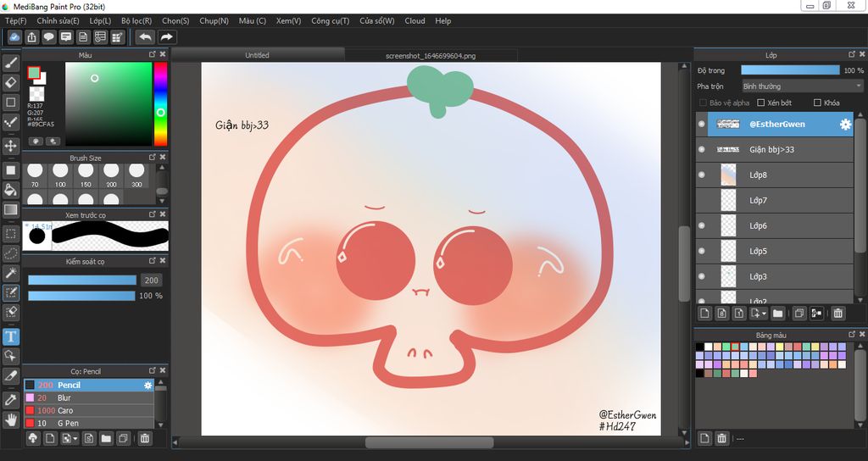This screenshot has height=461, width=868.
Task: Switch to the Untitled tab
Action: [258, 55]
